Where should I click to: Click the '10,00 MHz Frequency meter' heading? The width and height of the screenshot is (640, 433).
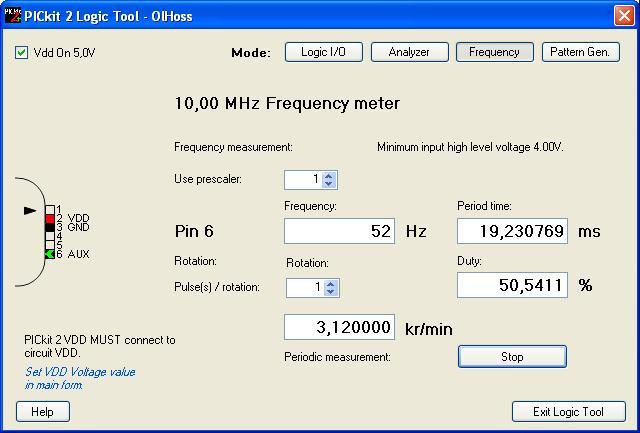pos(287,103)
